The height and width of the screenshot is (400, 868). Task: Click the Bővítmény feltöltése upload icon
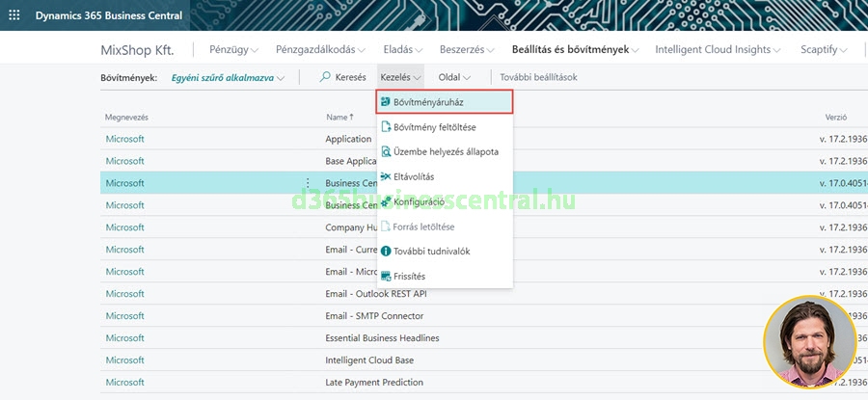point(386,127)
